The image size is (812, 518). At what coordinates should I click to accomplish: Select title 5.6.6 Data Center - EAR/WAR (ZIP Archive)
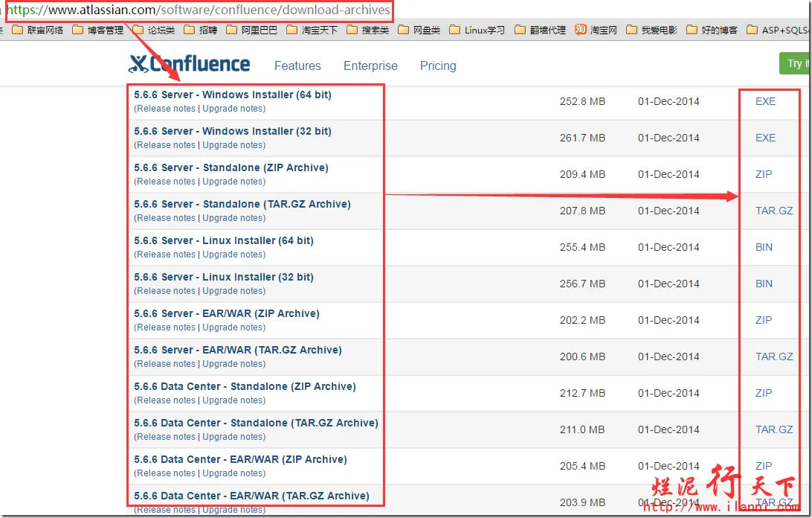point(240,459)
